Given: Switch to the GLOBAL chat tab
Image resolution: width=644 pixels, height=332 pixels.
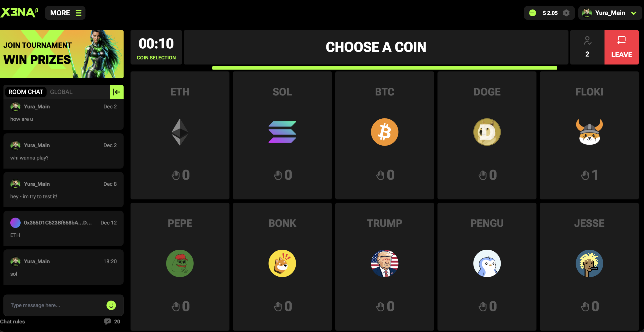Looking at the screenshot, I should (x=61, y=92).
